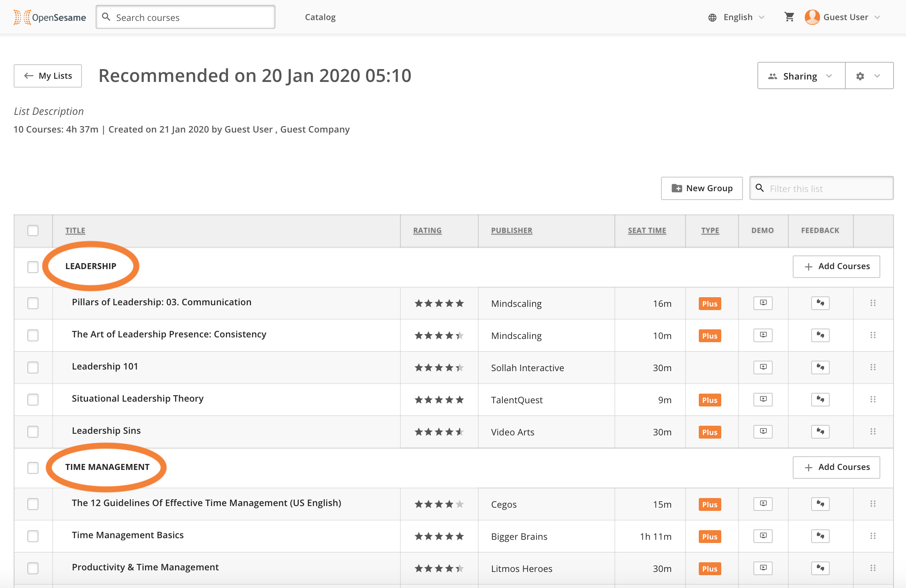Open demo for Time Management Basics
This screenshot has height=588, width=906.
(x=763, y=536)
